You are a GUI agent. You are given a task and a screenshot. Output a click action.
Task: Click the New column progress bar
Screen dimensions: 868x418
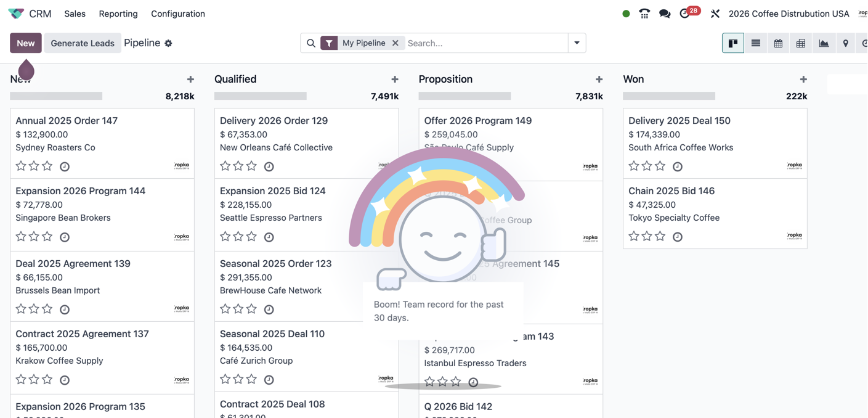[x=56, y=96]
